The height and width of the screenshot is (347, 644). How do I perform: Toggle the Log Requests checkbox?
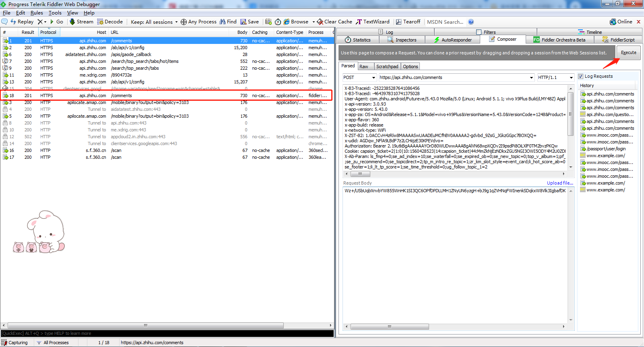[x=580, y=76]
